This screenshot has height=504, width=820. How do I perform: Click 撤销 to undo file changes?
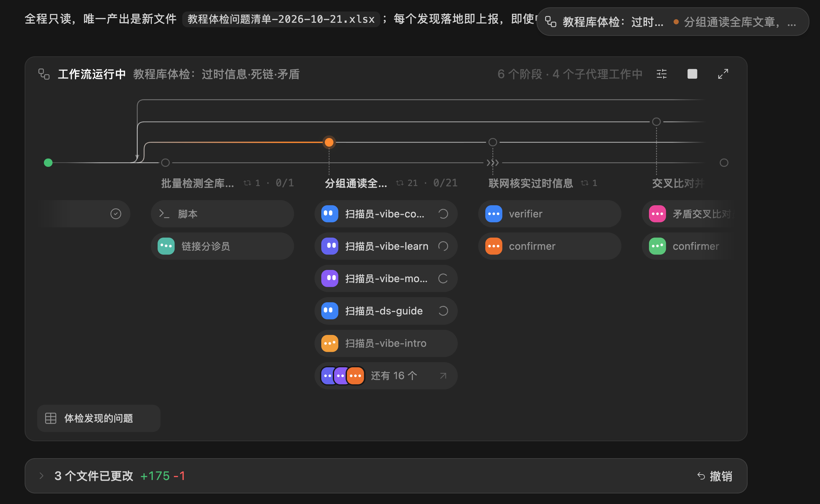[x=715, y=476]
